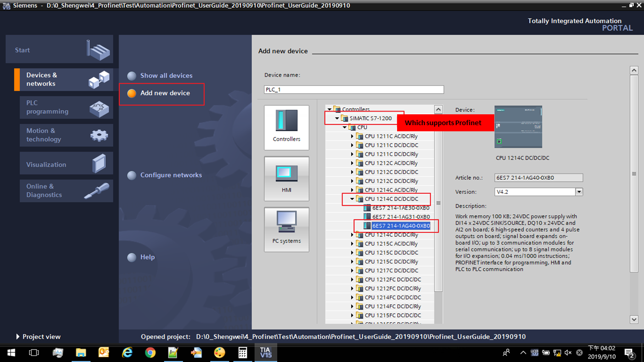This screenshot has width=644, height=362.
Task: Open Calculator from the taskbar
Action: pyautogui.click(x=242, y=353)
